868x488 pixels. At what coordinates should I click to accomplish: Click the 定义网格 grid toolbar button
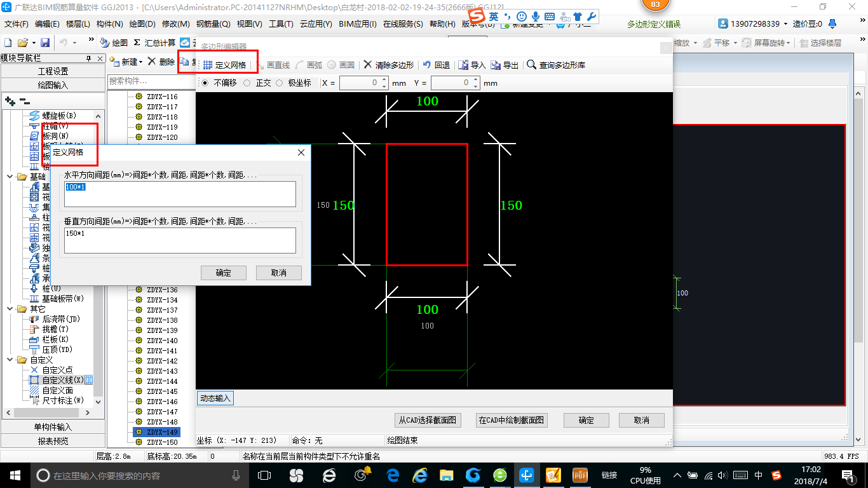[x=224, y=65]
